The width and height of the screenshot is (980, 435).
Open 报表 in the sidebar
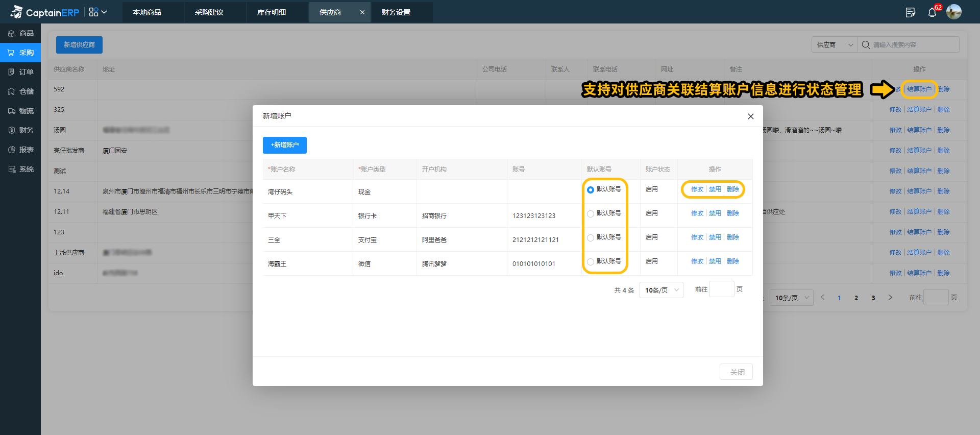point(20,150)
